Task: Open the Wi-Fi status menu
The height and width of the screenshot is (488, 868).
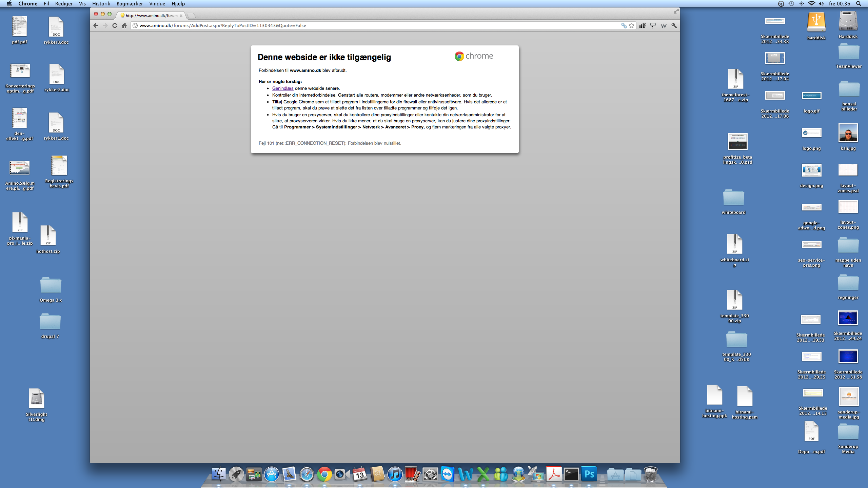Action: click(811, 4)
